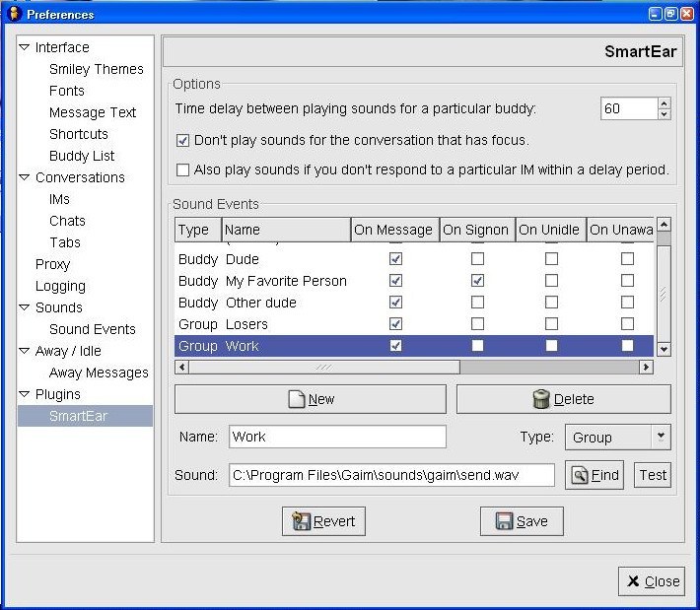Uncheck On Message for Dude
Image resolution: width=700 pixels, height=610 pixels.
pyautogui.click(x=395, y=259)
